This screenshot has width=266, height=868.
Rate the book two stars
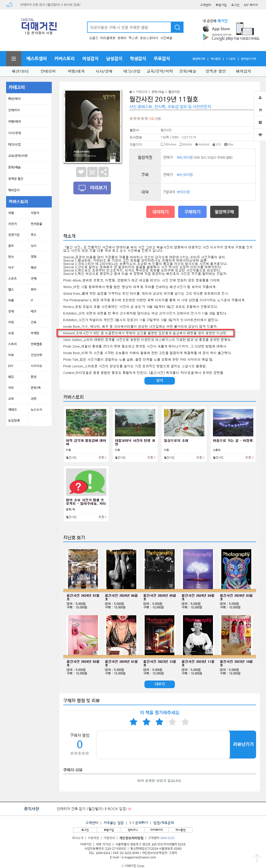click(x=146, y=722)
